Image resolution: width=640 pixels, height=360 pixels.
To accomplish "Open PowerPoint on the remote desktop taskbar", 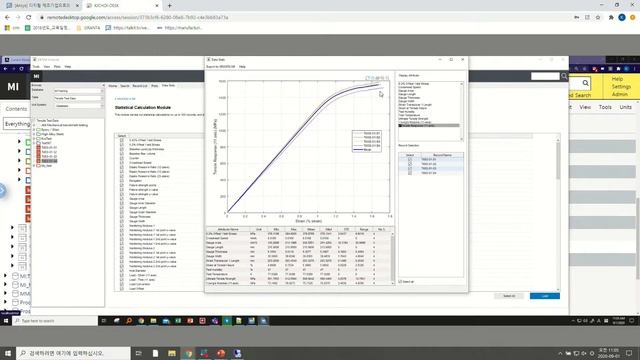I will (x=190, y=321).
